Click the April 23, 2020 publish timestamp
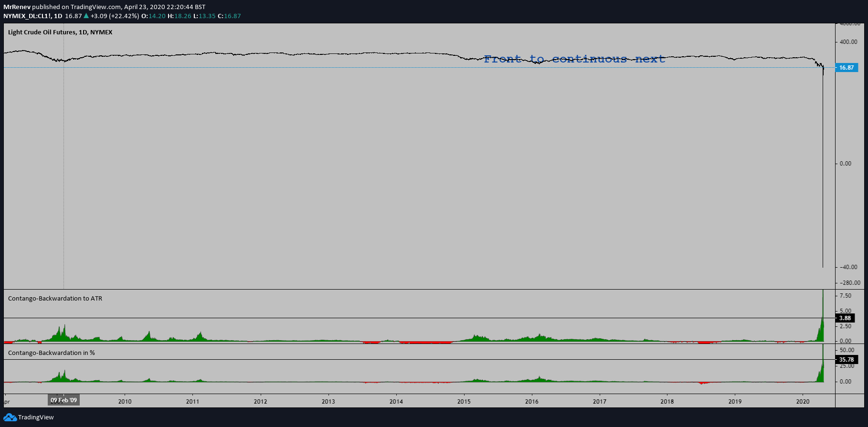Screen dimensions: 868x427 click(x=165, y=7)
